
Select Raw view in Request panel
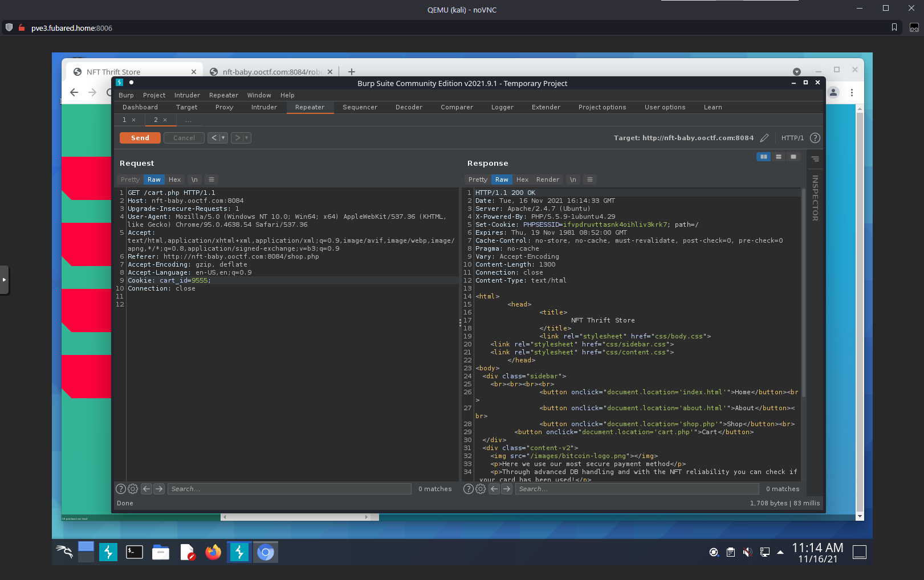[154, 179]
